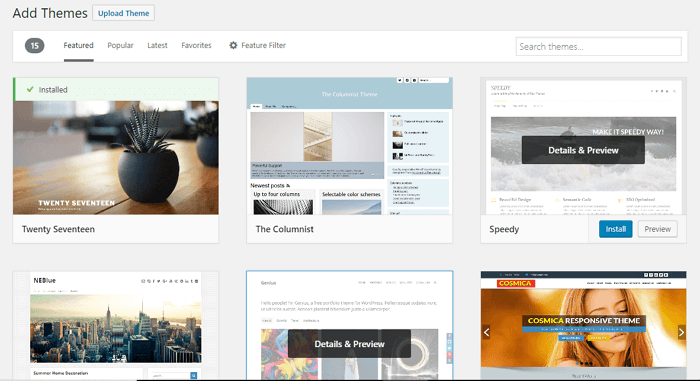This screenshot has height=381, width=700.
Task: Click the Speedy theme name
Action: (x=504, y=229)
